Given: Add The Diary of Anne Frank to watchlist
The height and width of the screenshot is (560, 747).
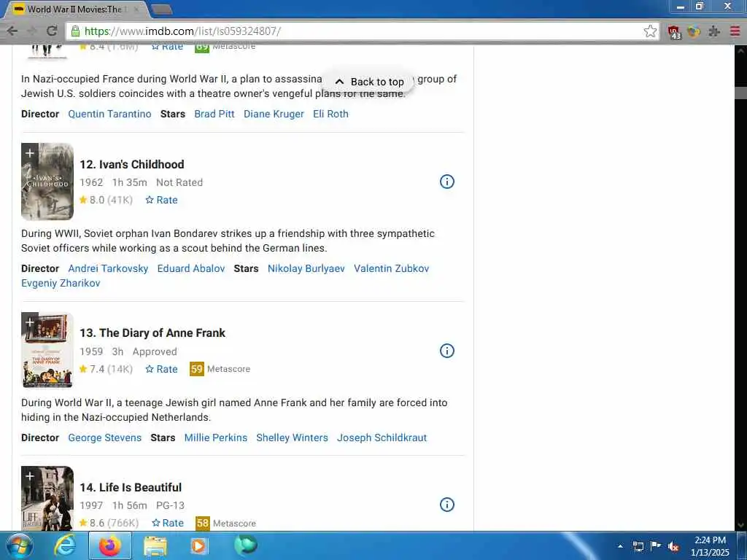Looking at the screenshot, I should (29, 322).
